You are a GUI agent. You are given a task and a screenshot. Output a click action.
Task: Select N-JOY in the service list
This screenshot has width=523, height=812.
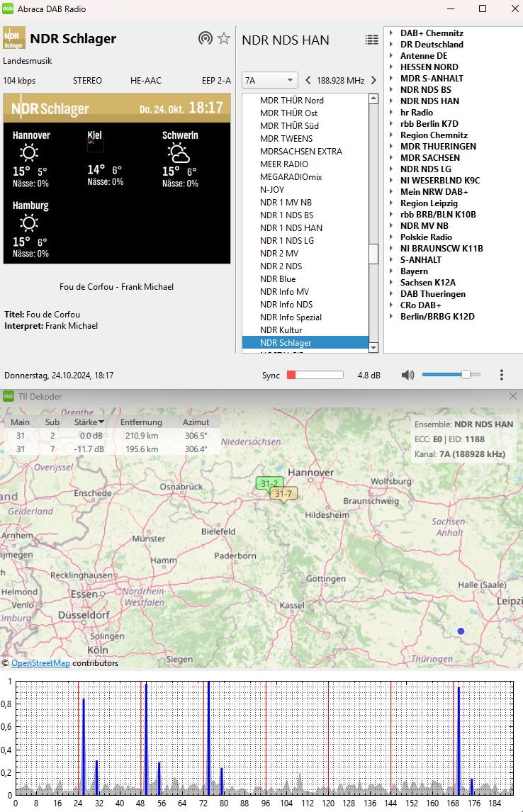click(x=305, y=189)
